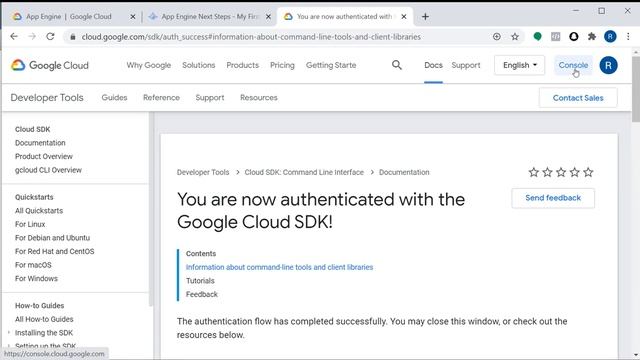Open Product Overview in the sidebar
This screenshot has width=640, height=360.
44,156
